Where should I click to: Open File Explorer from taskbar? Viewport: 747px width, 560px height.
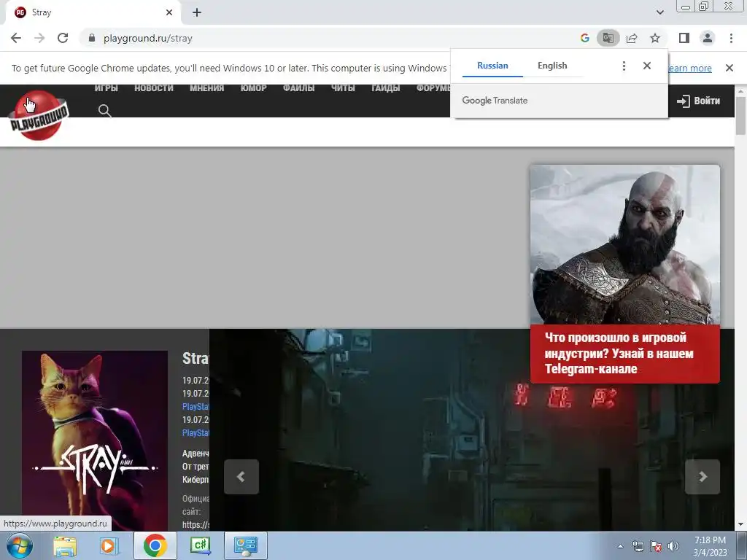click(65, 545)
